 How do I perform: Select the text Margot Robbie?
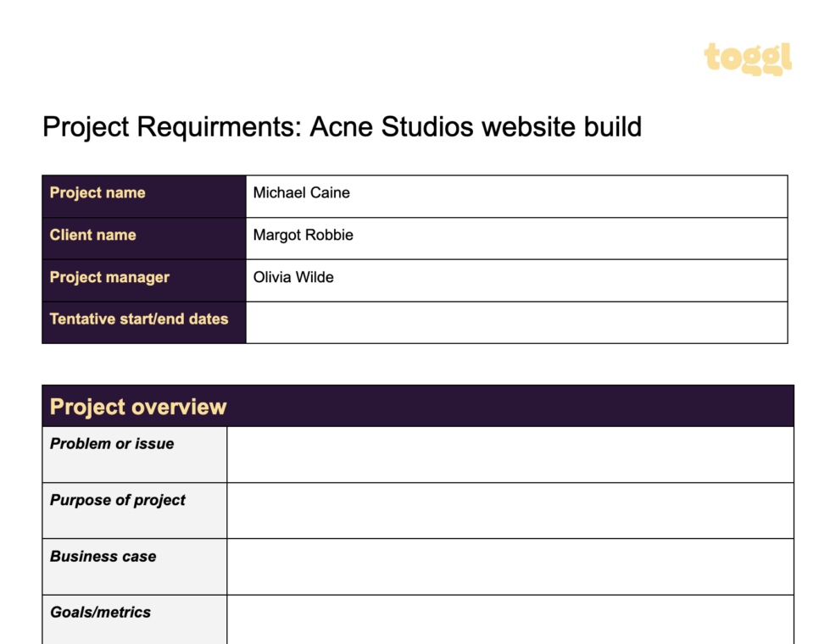(x=303, y=236)
